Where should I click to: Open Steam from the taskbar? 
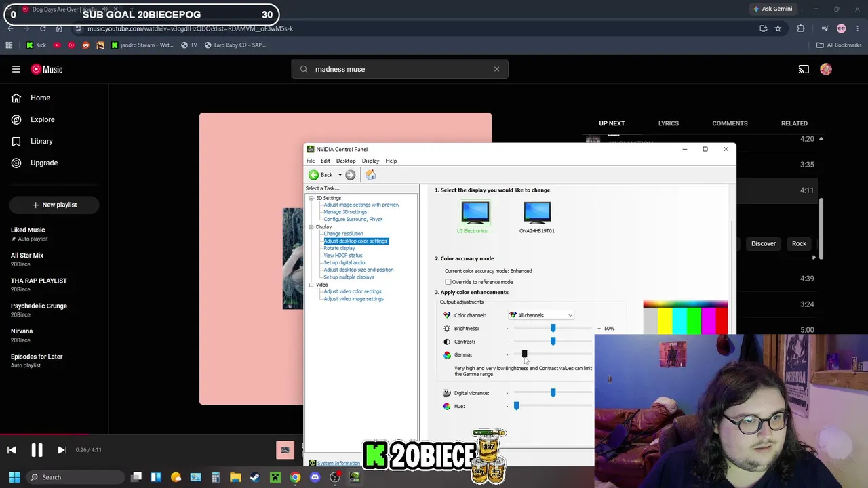255,477
